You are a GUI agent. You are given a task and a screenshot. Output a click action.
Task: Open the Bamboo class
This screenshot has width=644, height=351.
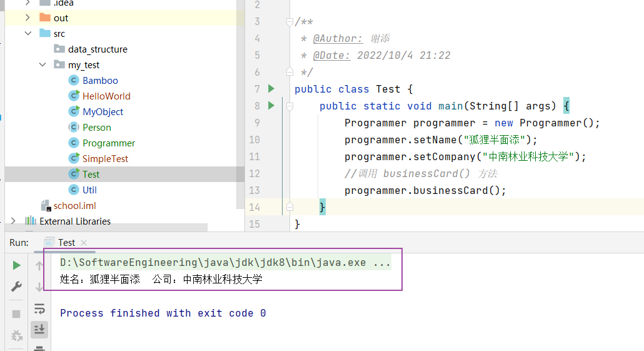coord(100,81)
